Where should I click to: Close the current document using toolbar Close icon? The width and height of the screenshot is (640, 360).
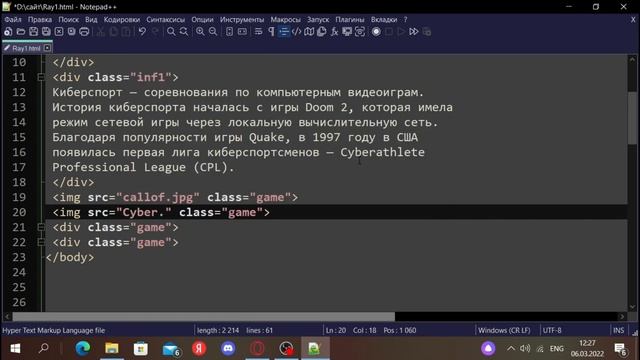pyautogui.click(x=59, y=31)
